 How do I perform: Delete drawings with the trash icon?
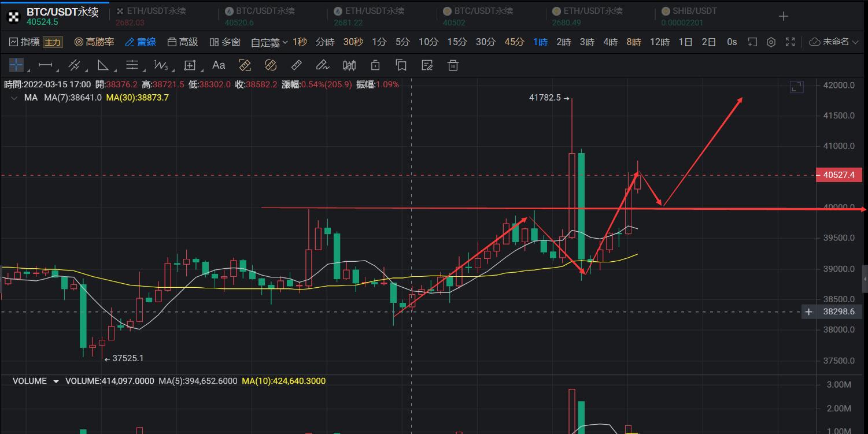click(x=453, y=65)
